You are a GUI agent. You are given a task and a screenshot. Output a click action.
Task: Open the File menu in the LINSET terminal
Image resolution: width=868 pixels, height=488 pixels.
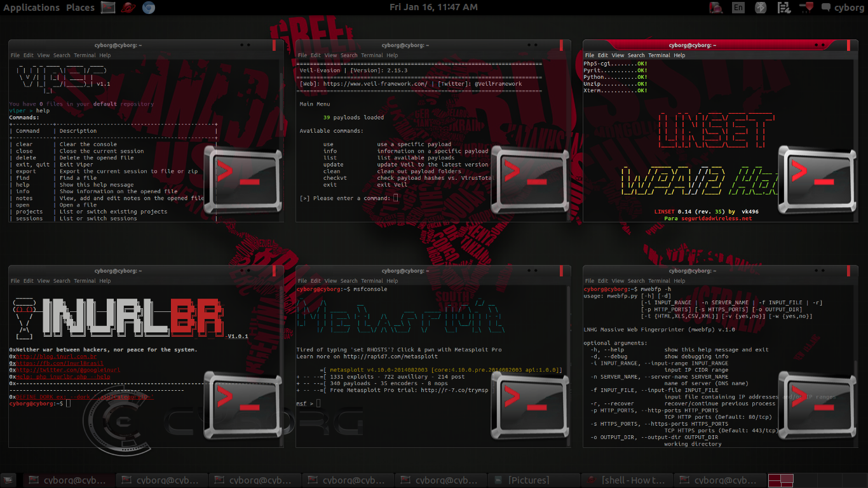[x=590, y=55]
